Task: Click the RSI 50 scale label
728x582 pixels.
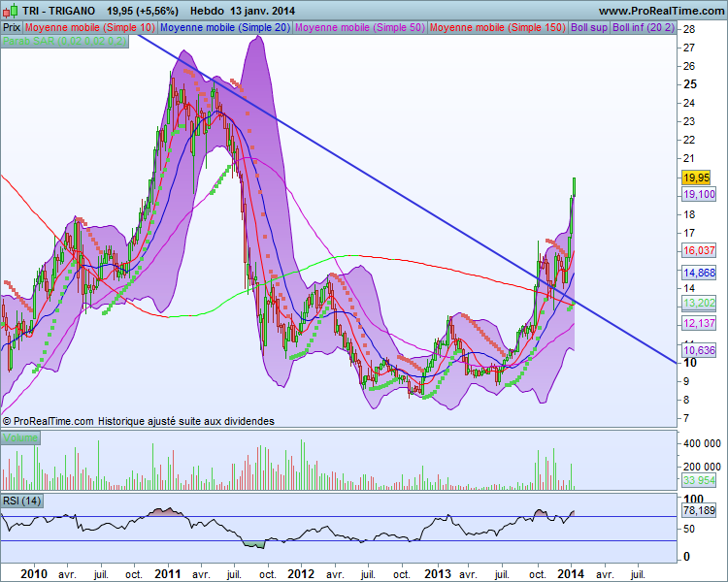Action: 689,529
